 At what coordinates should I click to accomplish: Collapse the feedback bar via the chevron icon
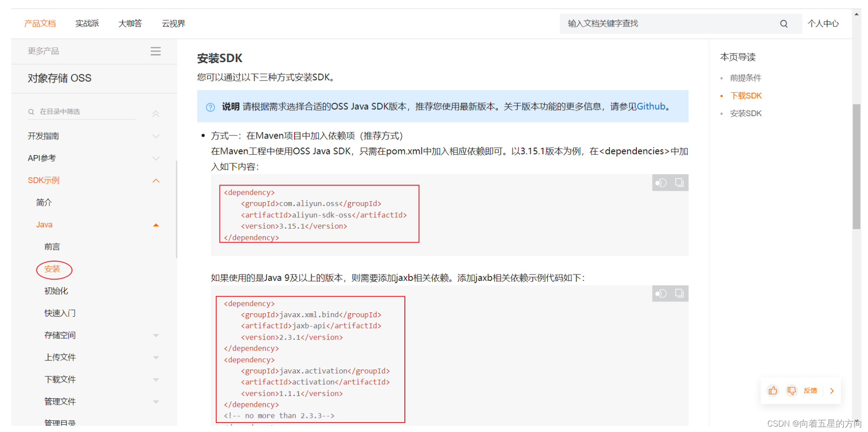click(x=832, y=391)
